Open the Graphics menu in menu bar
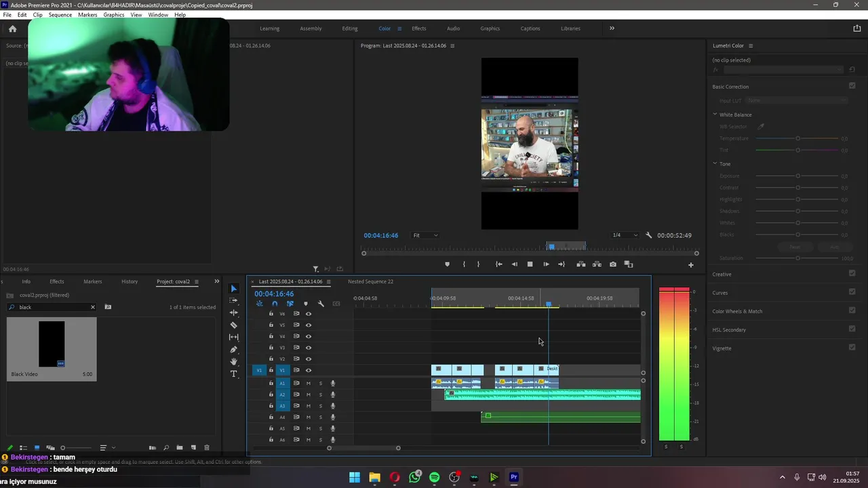The height and width of the screenshot is (488, 868). coord(114,14)
